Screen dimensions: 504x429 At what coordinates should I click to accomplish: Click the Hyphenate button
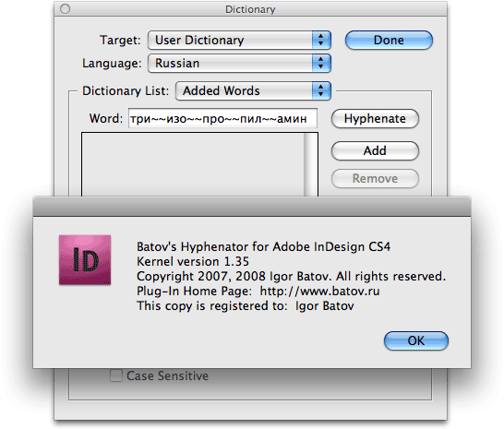[375, 119]
